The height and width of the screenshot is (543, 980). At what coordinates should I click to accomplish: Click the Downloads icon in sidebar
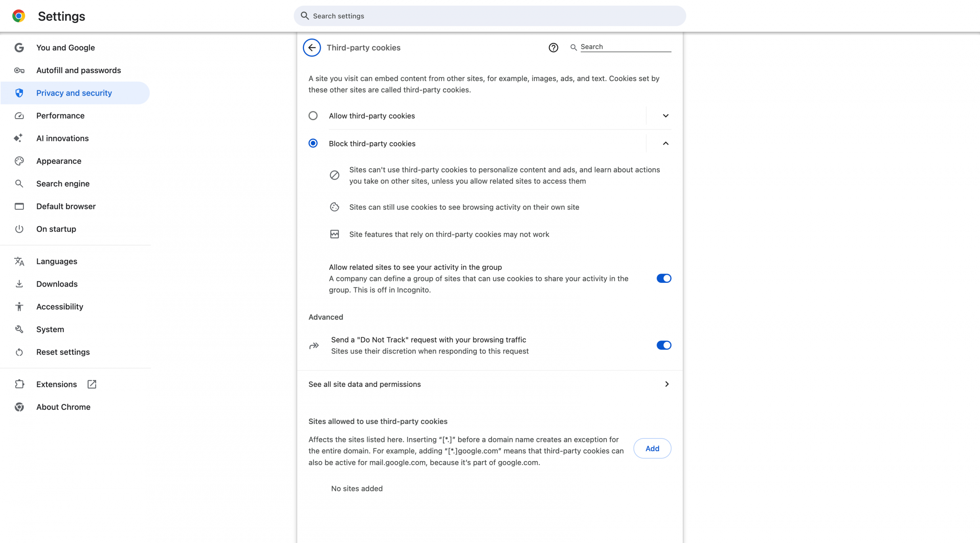click(19, 284)
